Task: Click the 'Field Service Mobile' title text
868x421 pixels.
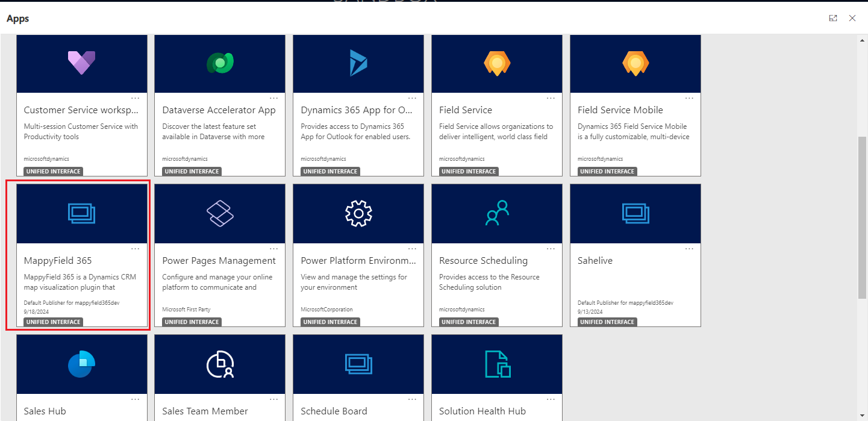Action: [x=620, y=110]
